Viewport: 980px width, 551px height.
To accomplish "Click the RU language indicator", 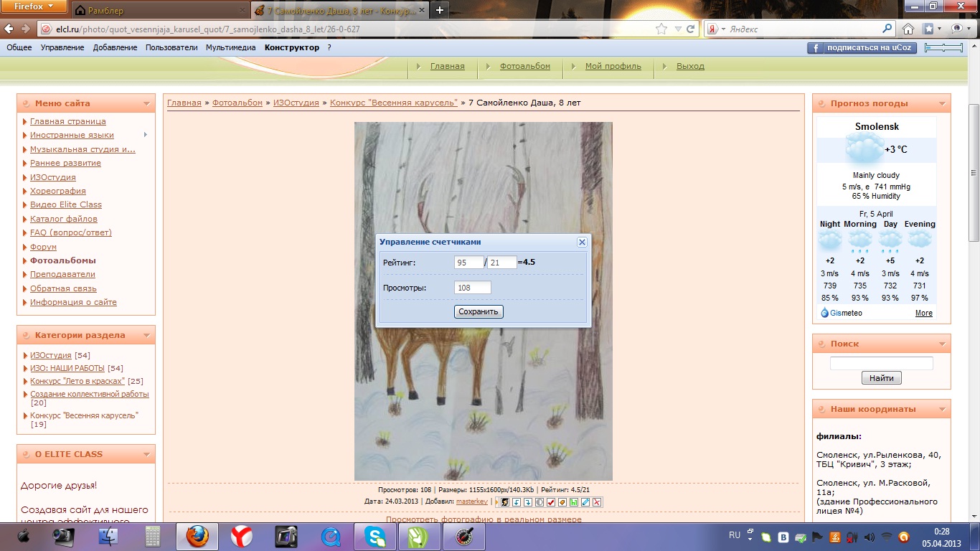I will [x=735, y=535].
